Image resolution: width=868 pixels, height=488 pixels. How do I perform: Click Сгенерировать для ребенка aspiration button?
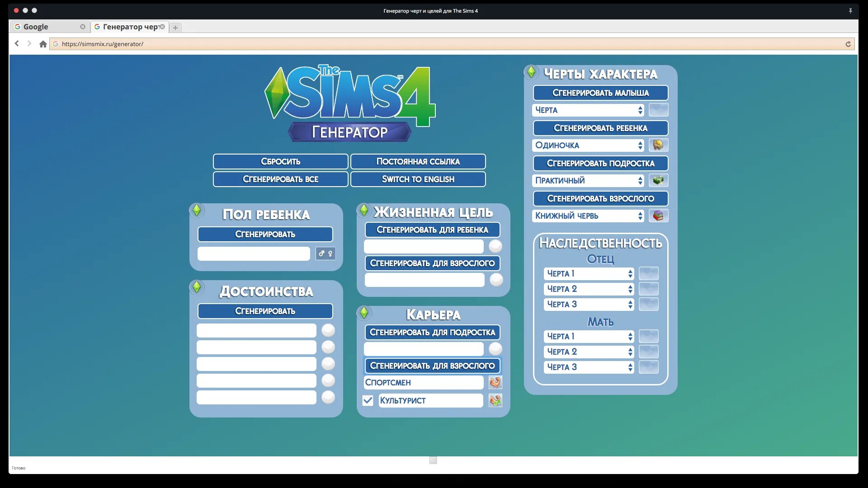point(432,230)
